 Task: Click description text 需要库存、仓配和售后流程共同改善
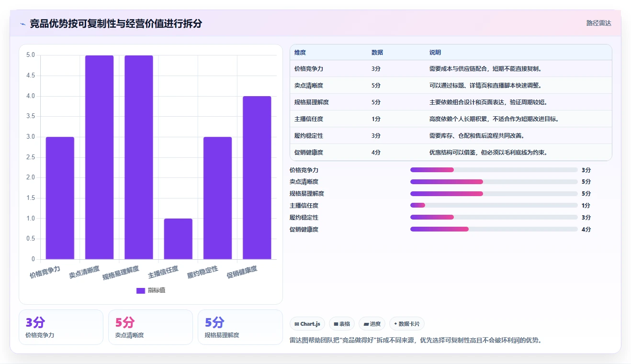tap(477, 136)
